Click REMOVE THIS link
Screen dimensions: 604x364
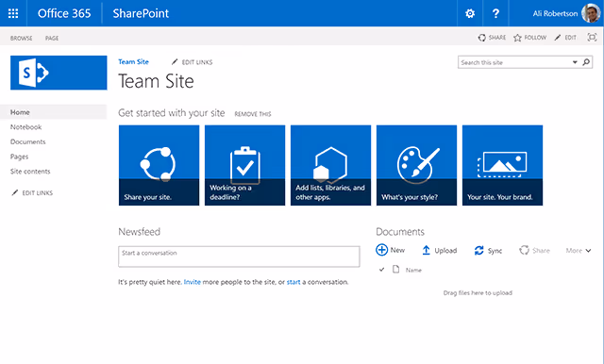click(x=253, y=114)
